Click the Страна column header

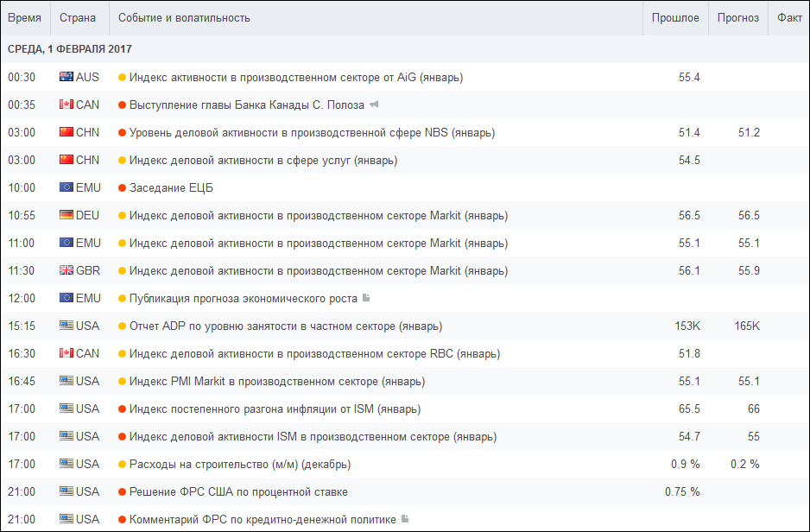pos(78,18)
